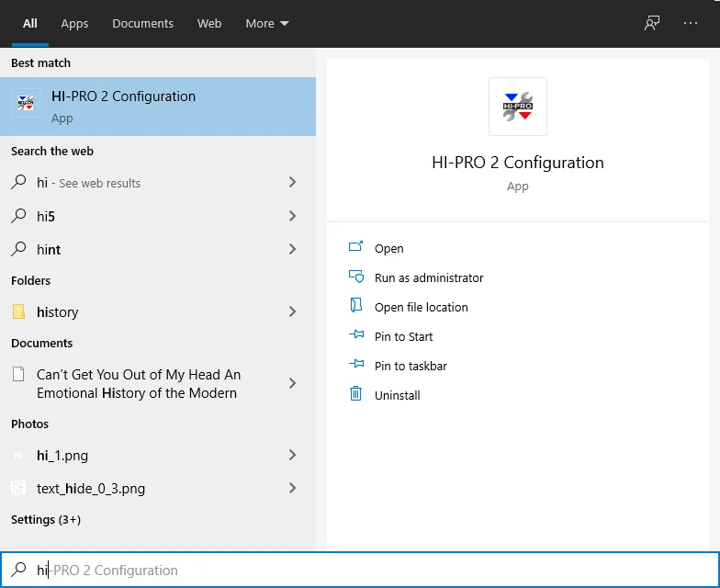
Task: Open HI-PRO 2 Configuration best match result
Action: pyautogui.click(x=158, y=107)
